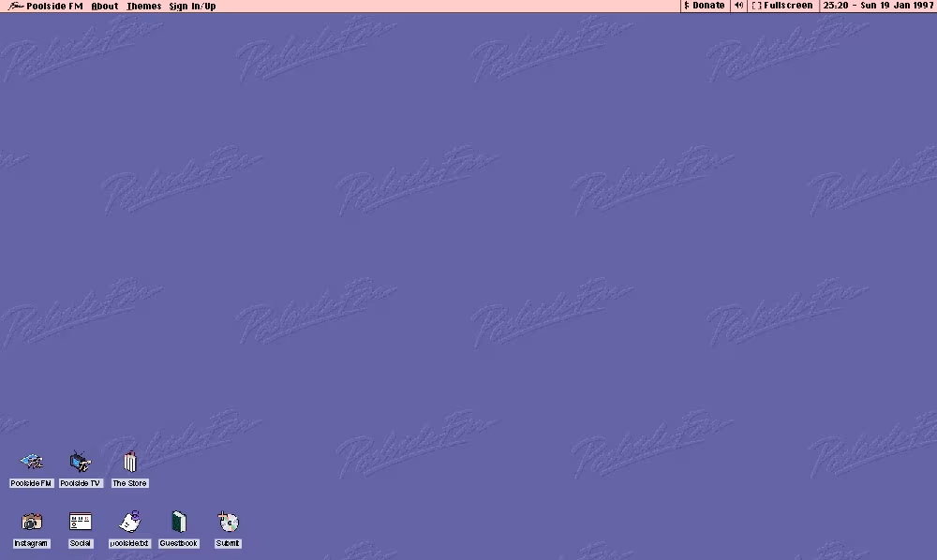937x560 pixels.
Task: Click the date and time display
Action: (x=878, y=6)
